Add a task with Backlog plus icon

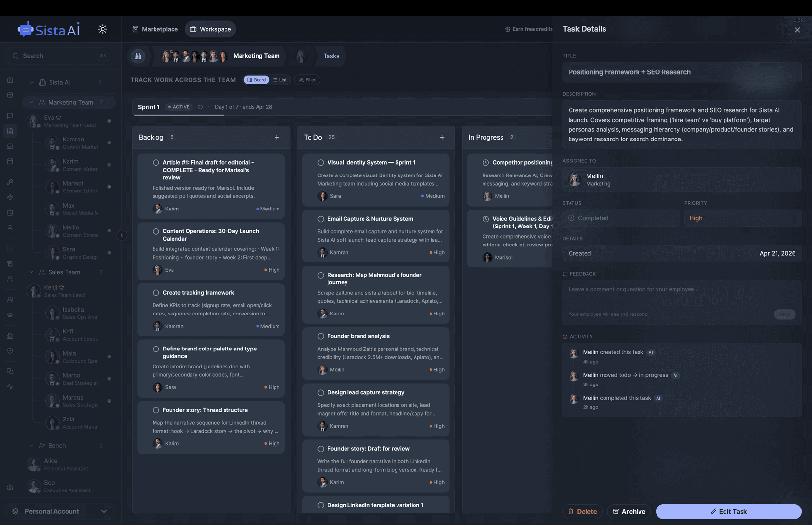click(x=277, y=137)
